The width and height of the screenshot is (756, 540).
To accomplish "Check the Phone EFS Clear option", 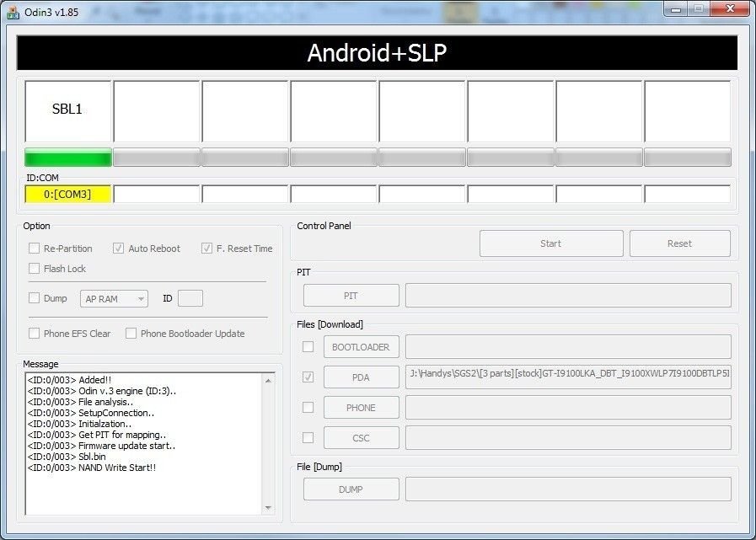I will [x=34, y=333].
